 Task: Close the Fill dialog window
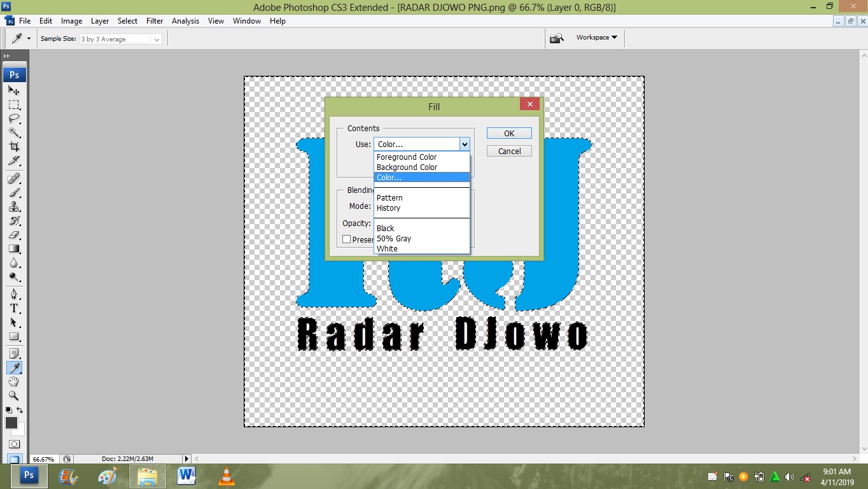tap(529, 104)
